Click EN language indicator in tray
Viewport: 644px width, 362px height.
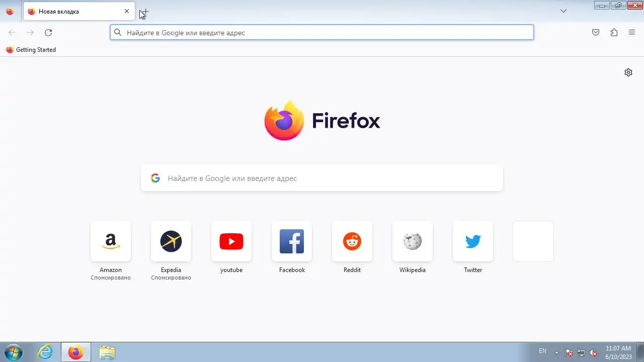[542, 351]
